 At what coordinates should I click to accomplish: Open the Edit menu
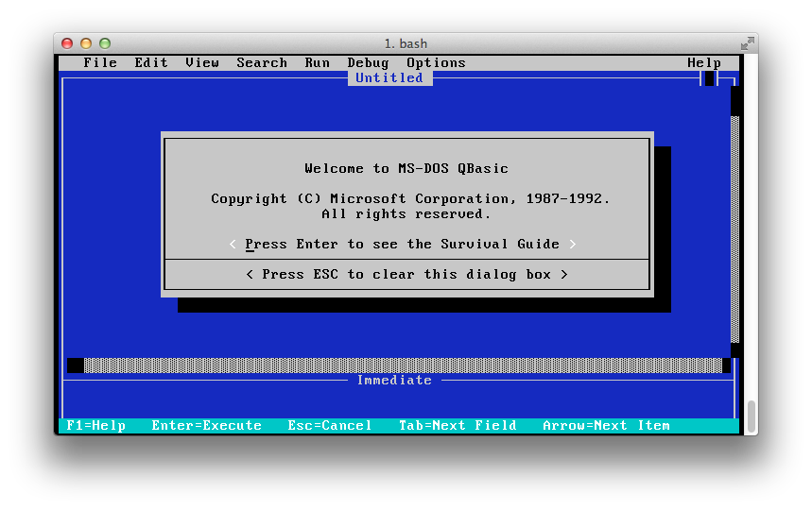(151, 62)
